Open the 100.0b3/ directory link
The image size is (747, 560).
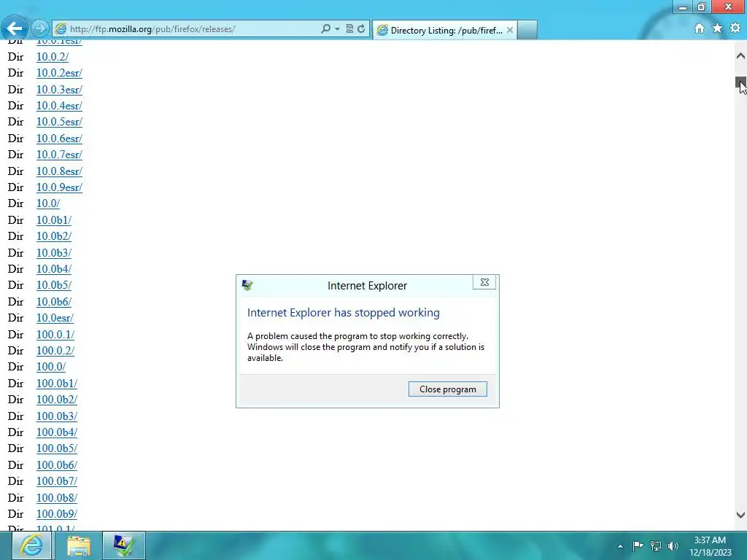click(x=57, y=416)
